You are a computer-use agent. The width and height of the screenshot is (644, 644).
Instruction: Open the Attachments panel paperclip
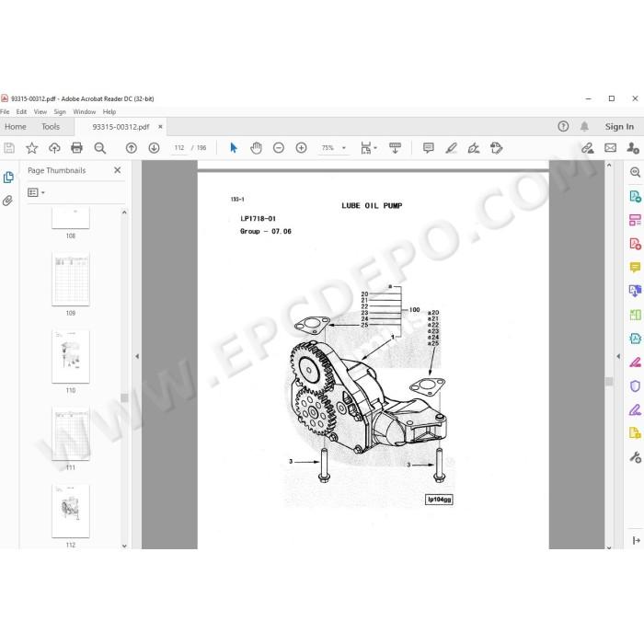(x=7, y=201)
